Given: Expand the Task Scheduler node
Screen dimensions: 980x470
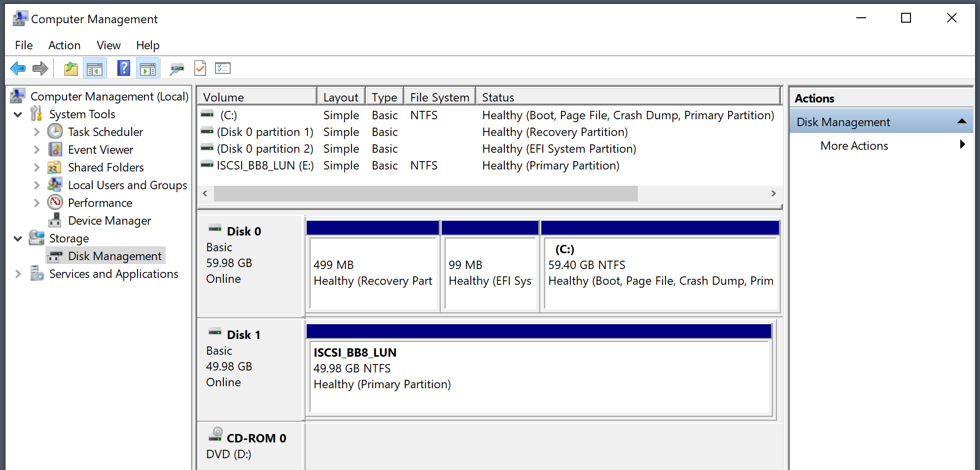Looking at the screenshot, I should pyautogui.click(x=36, y=132).
